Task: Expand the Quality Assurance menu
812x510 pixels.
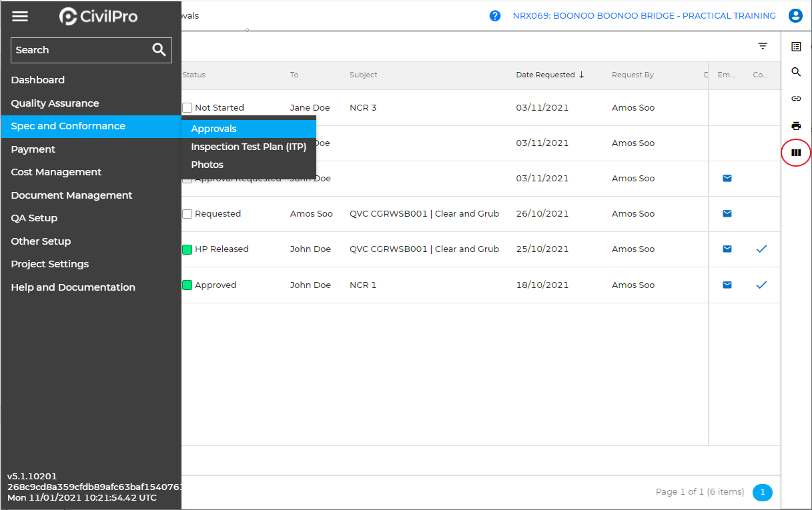Action: pos(55,103)
